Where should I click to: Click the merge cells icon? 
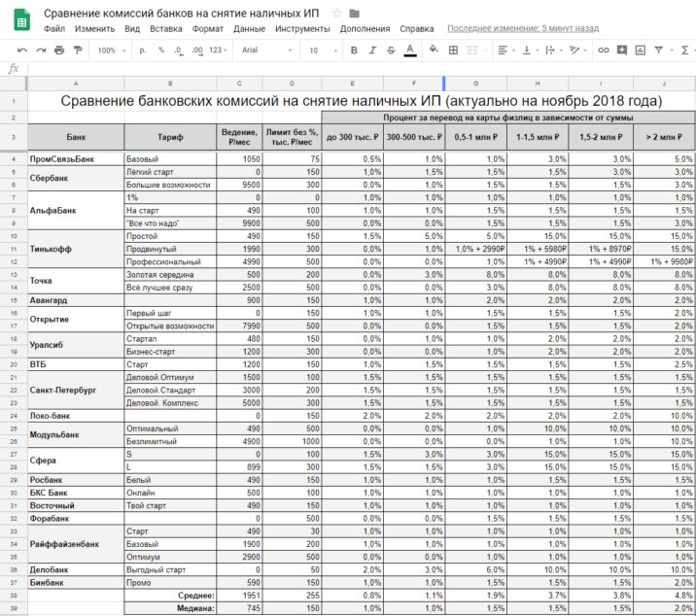pyautogui.click(x=472, y=51)
